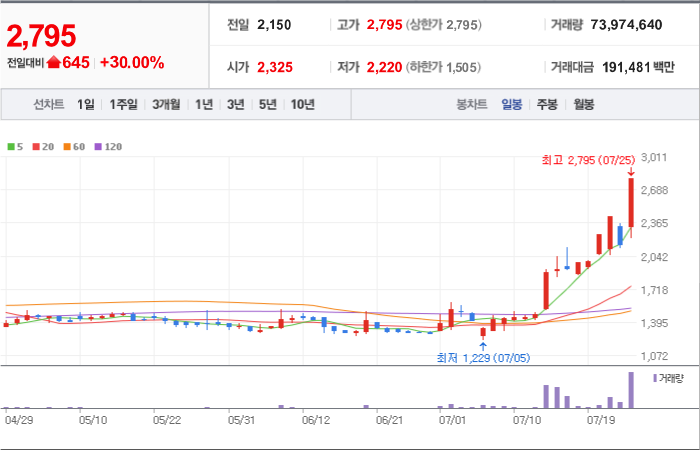Click the 05/31 date axis label
This screenshot has height=450, width=700.
click(242, 420)
